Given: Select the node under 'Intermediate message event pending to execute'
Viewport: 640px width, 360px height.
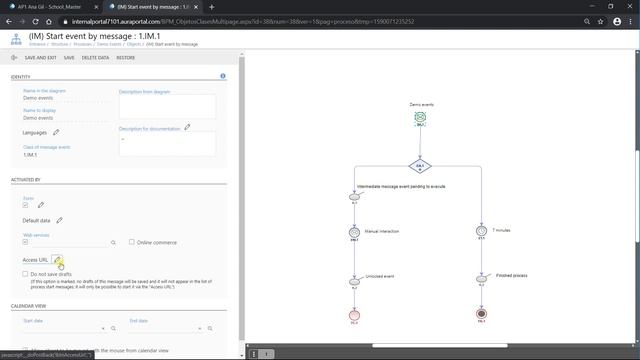Looking at the screenshot, I should pos(354,197).
